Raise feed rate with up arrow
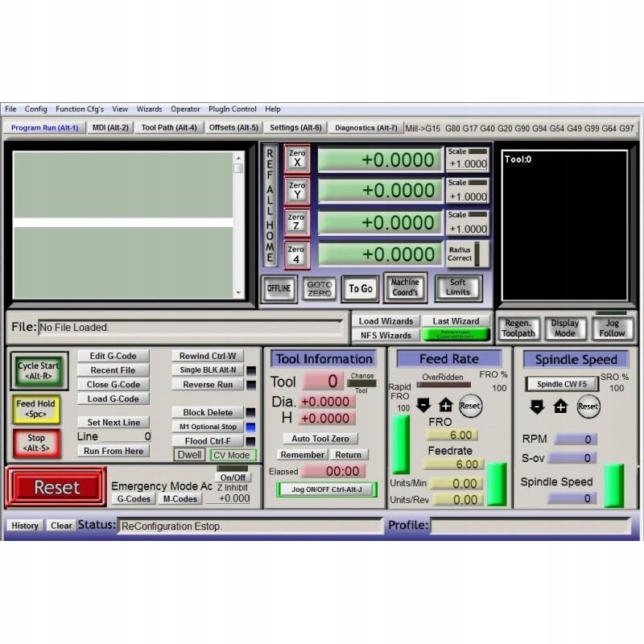Screen dimensions: 644x644 446,406
